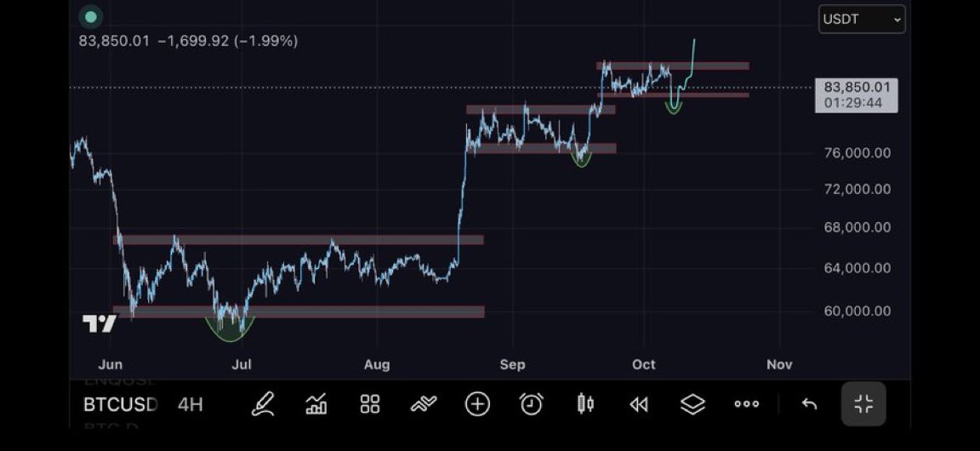This screenshot has height=451, width=980.
Task: Open the layout grid icon
Action: tap(370, 404)
